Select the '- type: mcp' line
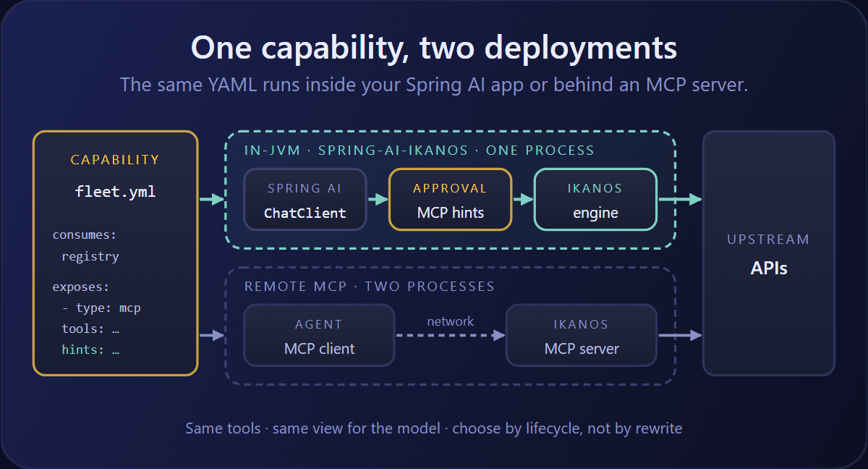The image size is (868, 469). [x=101, y=308]
